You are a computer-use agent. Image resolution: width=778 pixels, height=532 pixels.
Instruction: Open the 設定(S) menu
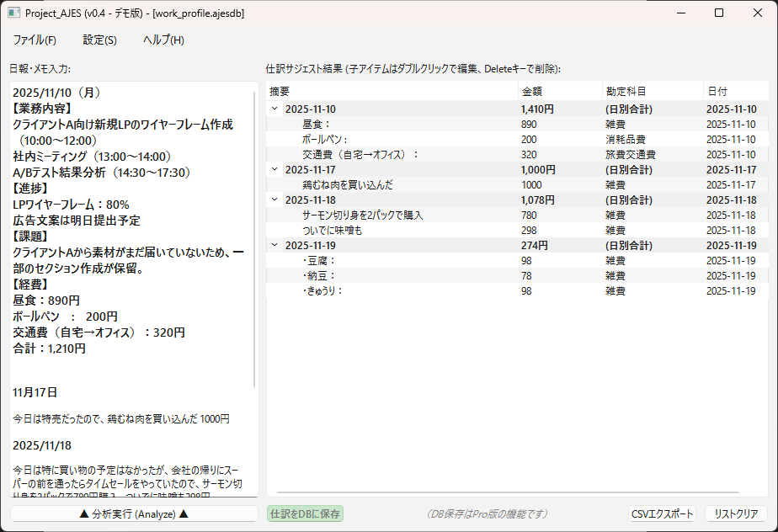99,40
